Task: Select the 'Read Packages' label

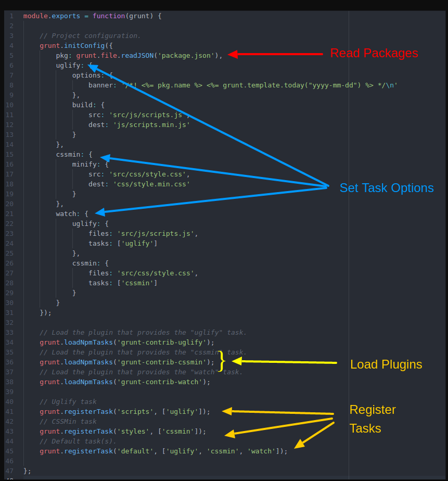Action: [374, 53]
